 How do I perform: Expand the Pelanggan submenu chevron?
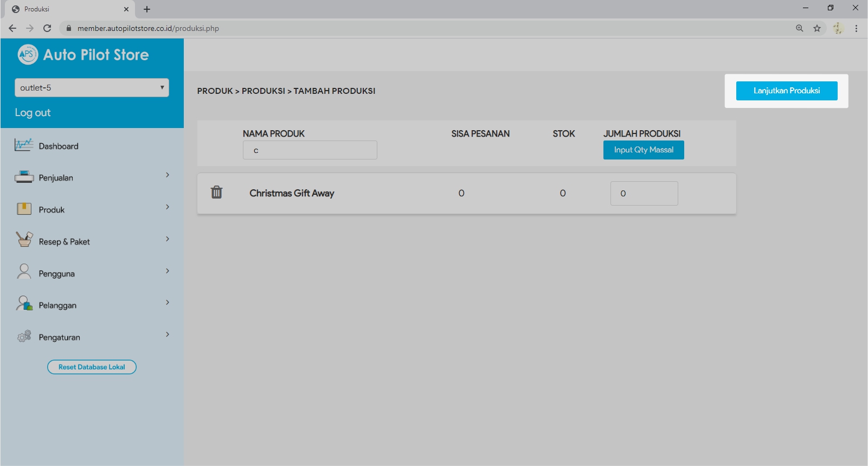click(x=168, y=302)
